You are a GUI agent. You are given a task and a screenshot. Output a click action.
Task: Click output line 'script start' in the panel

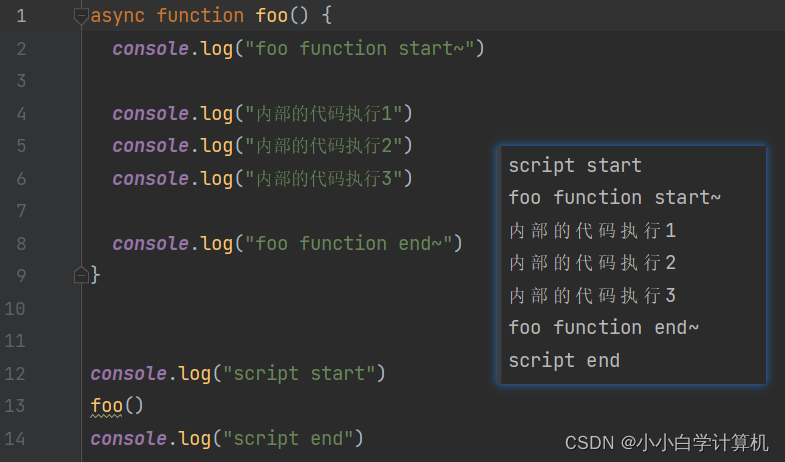(x=575, y=166)
